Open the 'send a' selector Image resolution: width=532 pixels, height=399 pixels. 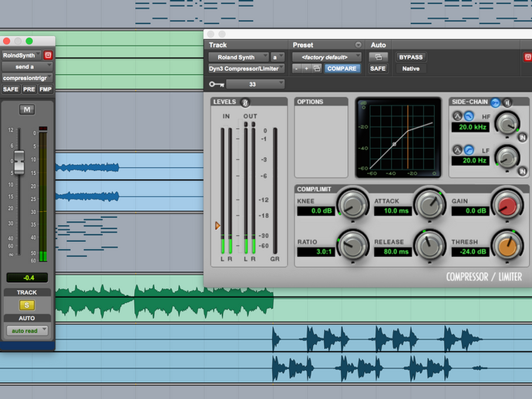click(27, 67)
